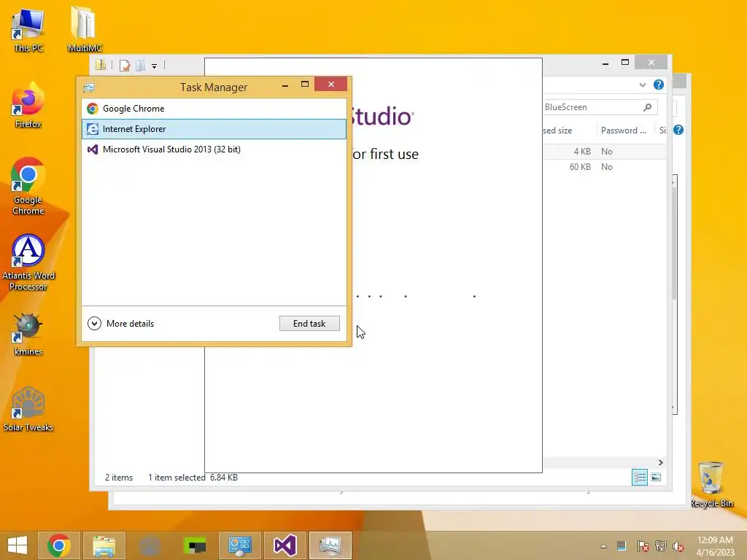Switch Explorer to Large icons view
747x560 pixels.
click(x=656, y=477)
